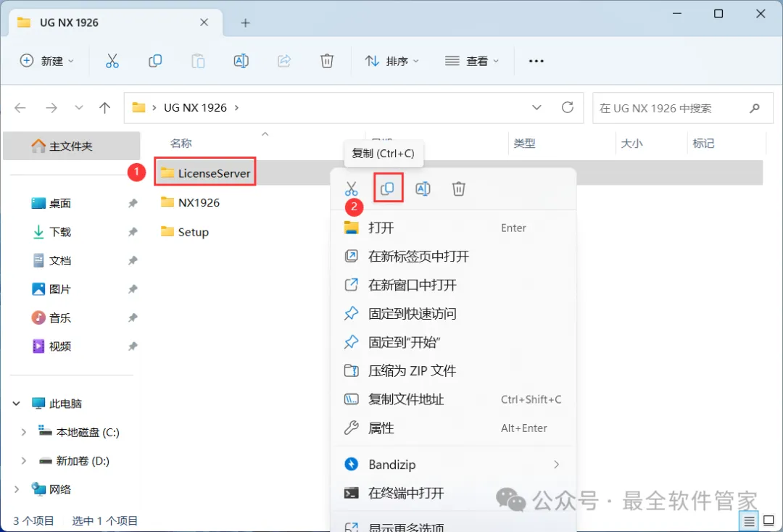Viewport: 783px width, 532px height.
Task: Select 此电脑 in the sidebar
Action: [x=57, y=403]
